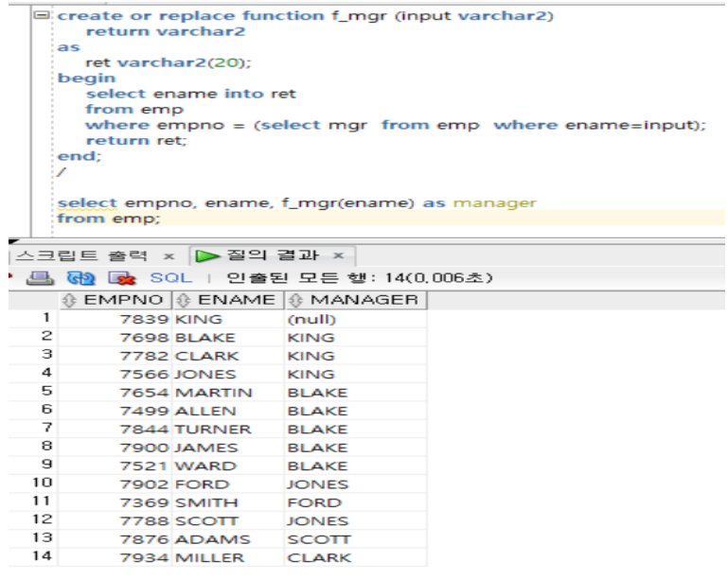Sort by the ENAME column header

pos(228,300)
